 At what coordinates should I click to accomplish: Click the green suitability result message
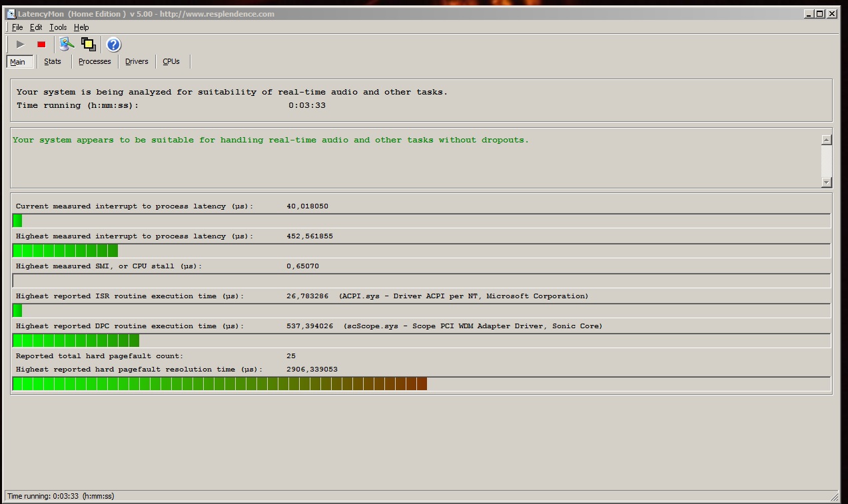pos(270,140)
